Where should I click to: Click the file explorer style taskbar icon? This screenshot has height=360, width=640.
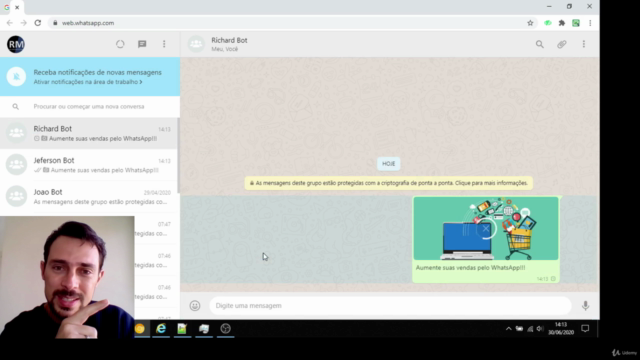click(x=204, y=329)
